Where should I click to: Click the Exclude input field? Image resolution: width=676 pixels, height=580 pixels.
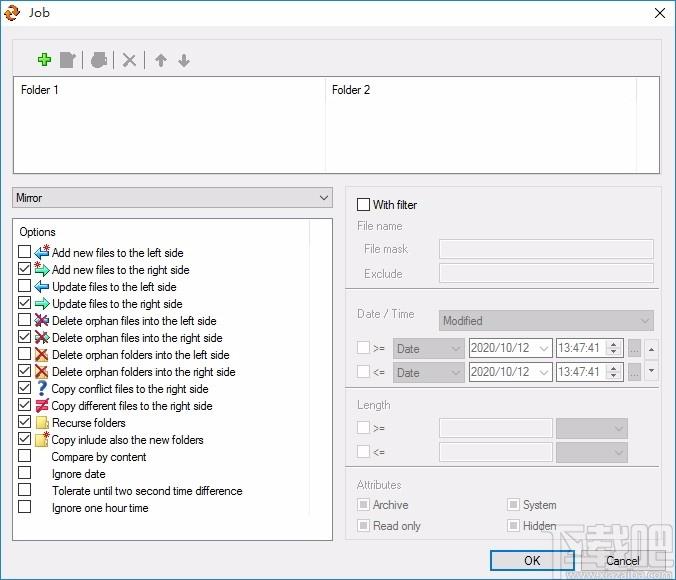[546, 273]
